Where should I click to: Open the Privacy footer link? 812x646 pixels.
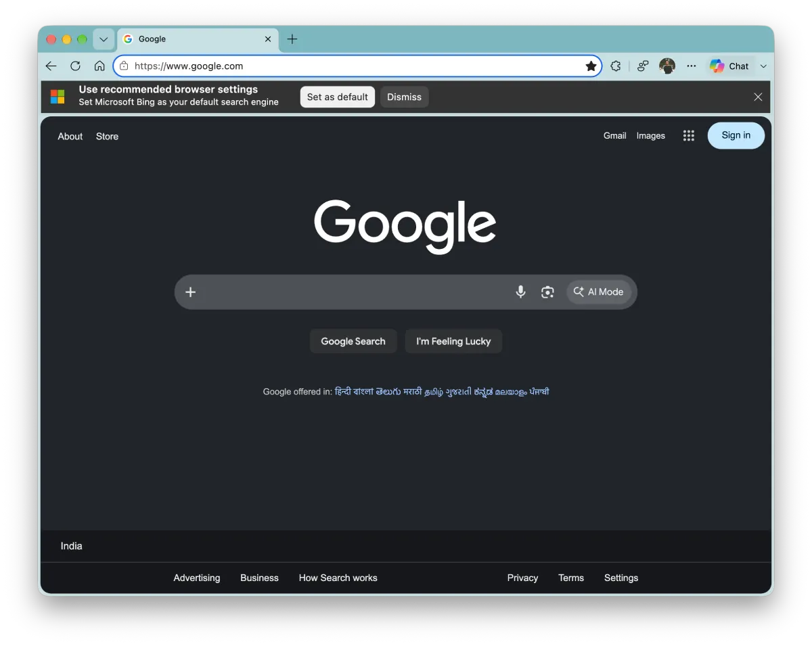click(x=522, y=578)
